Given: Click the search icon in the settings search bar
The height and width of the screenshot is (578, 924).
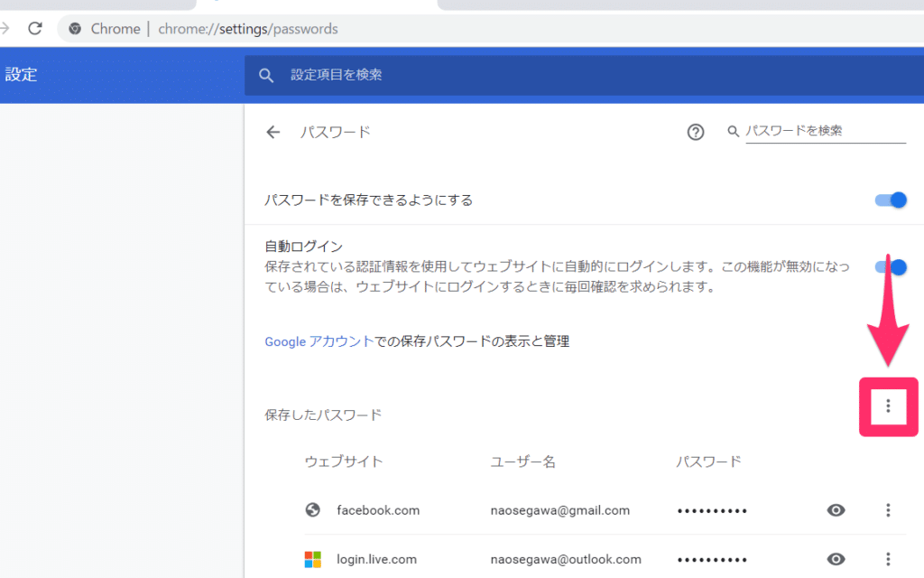Looking at the screenshot, I should [266, 75].
